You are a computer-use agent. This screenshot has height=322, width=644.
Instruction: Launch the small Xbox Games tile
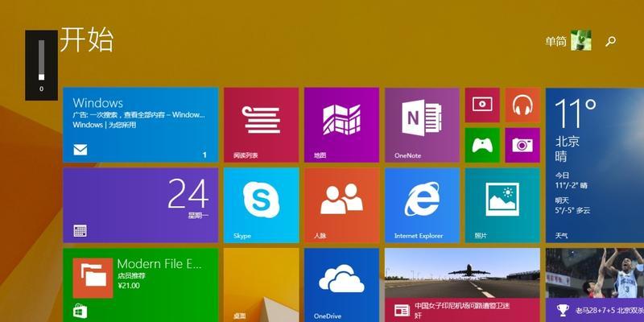coord(482,145)
